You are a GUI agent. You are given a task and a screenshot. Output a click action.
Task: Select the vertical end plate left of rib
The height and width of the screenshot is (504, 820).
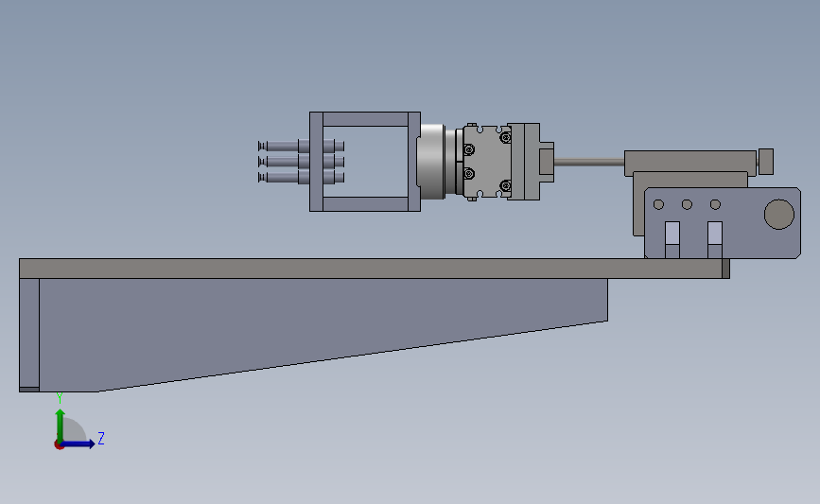29,335
